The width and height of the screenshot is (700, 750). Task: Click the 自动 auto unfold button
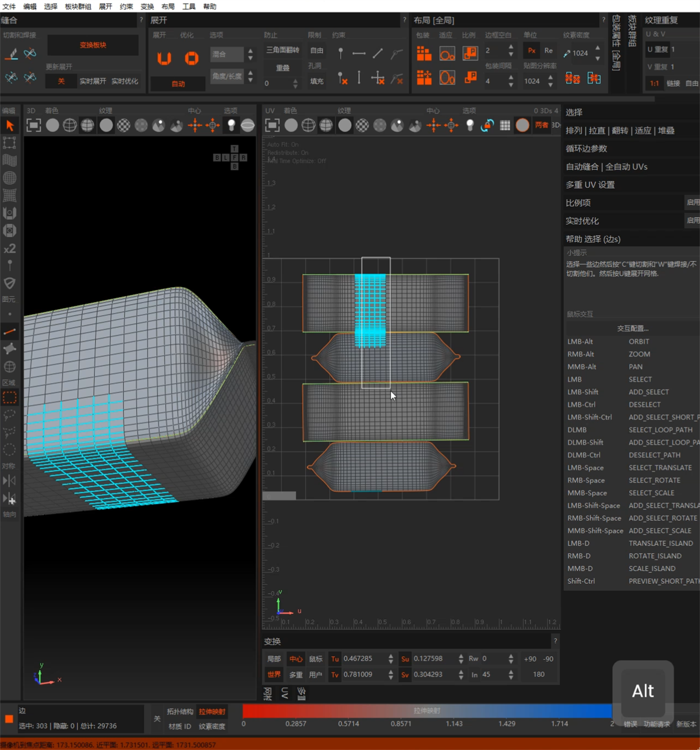click(178, 84)
